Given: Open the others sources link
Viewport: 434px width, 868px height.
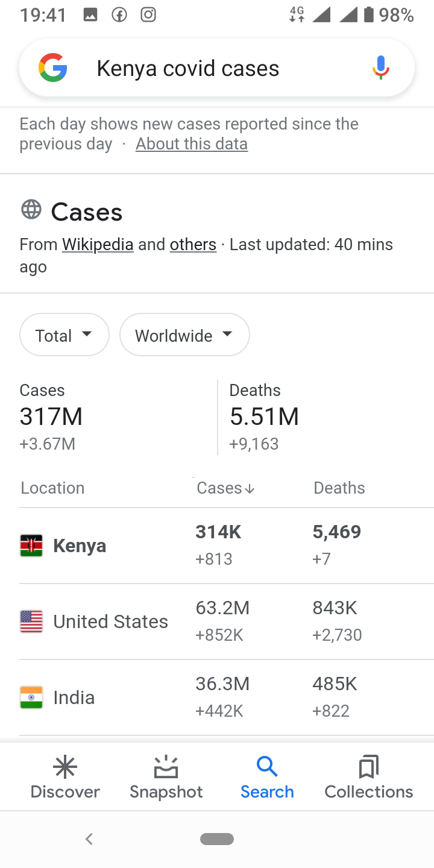Looking at the screenshot, I should (193, 244).
